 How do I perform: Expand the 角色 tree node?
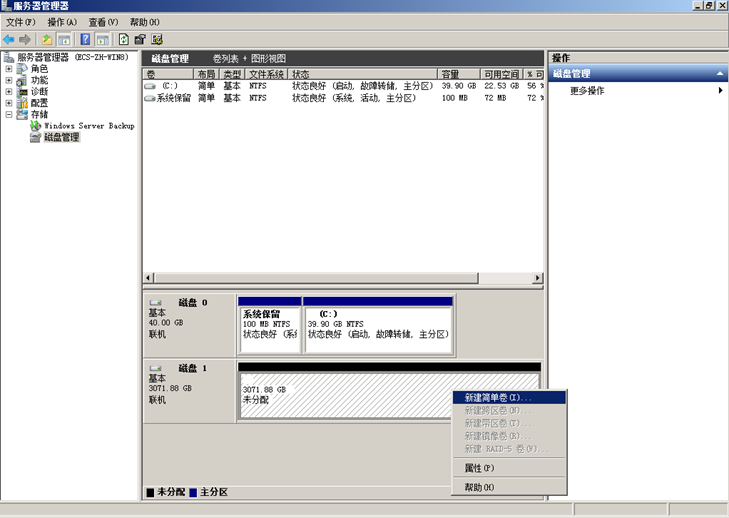[x=9, y=69]
